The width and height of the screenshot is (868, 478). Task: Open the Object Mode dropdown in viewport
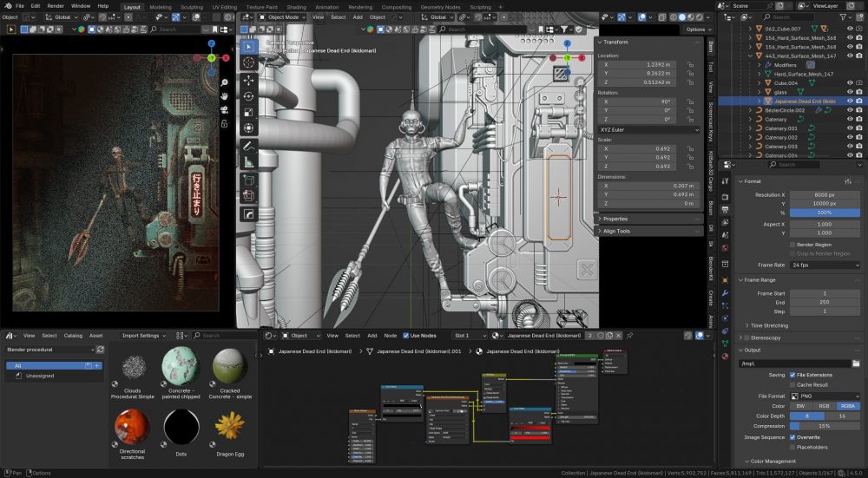[x=282, y=17]
